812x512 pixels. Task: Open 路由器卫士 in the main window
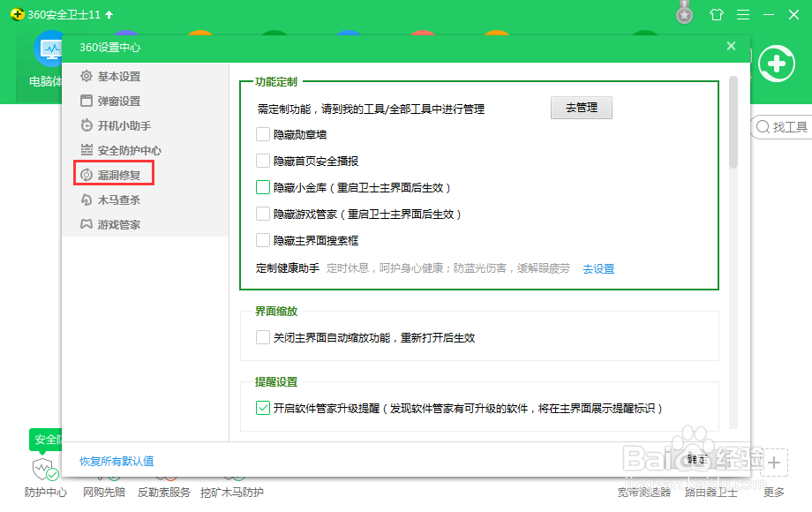click(711, 493)
